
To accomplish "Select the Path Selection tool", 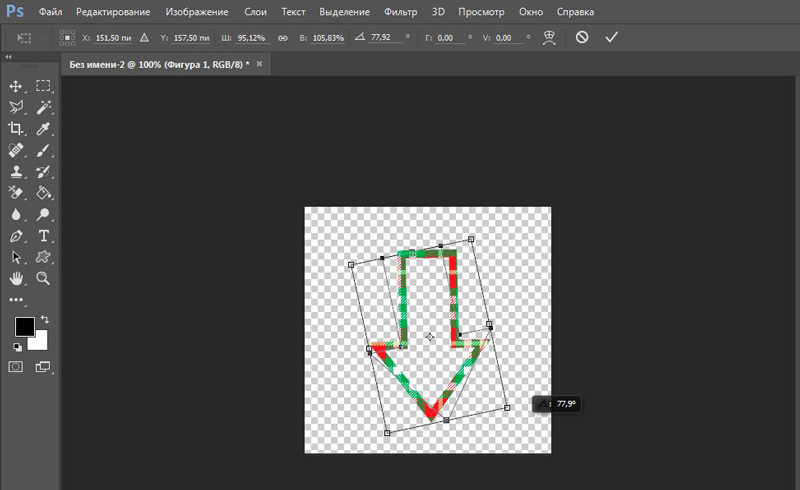I will (x=16, y=257).
